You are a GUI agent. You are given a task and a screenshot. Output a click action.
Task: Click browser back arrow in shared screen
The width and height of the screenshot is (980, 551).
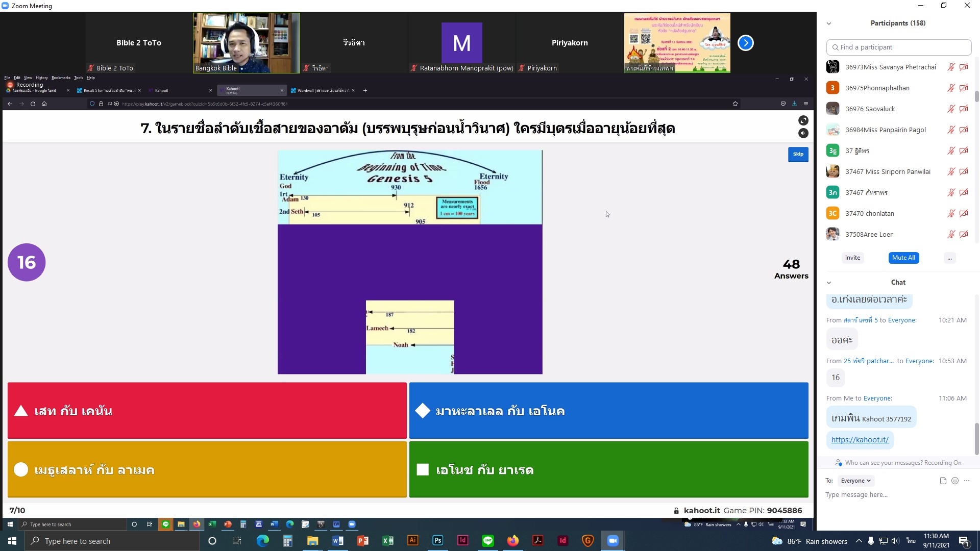10,104
